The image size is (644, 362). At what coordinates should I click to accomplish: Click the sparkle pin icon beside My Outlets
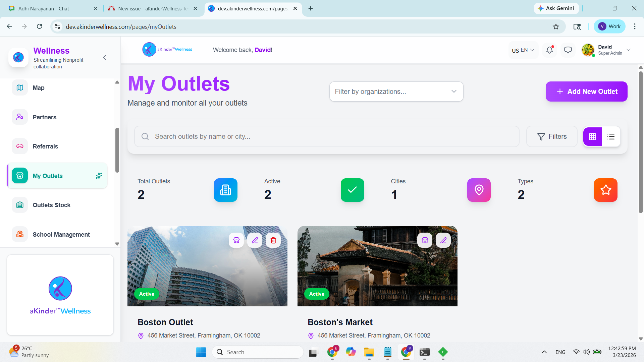99,176
